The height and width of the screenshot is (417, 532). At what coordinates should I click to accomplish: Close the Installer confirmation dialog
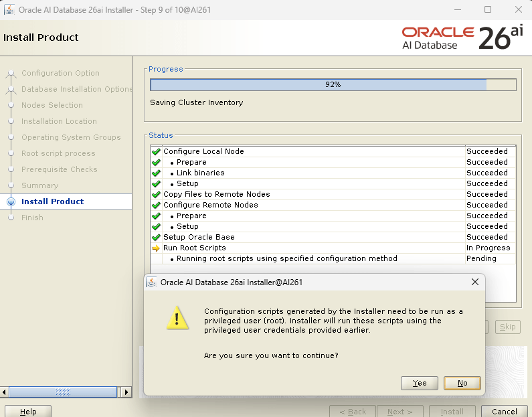click(475, 282)
